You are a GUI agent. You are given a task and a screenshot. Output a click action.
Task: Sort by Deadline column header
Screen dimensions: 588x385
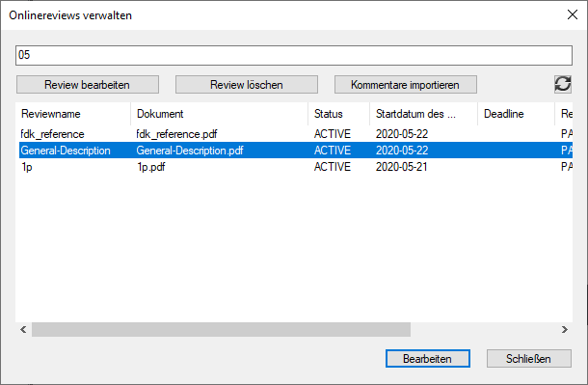coord(516,114)
